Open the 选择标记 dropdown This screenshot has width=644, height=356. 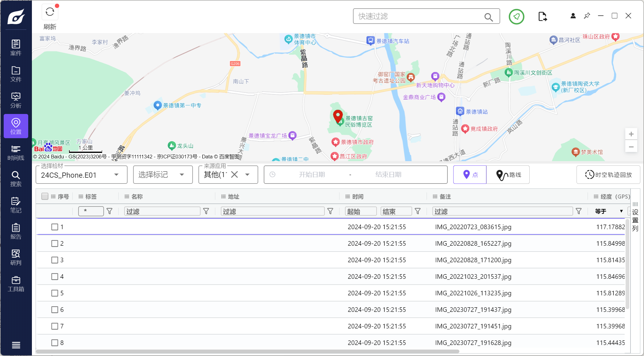(x=182, y=175)
